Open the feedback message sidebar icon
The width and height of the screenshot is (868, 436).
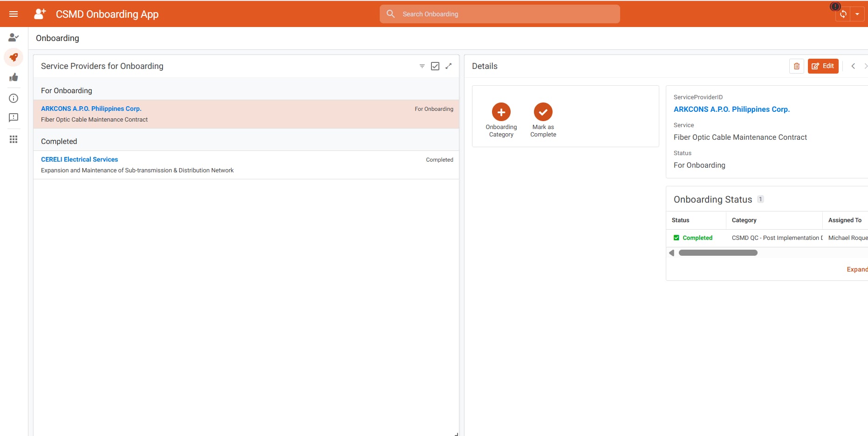click(x=14, y=118)
